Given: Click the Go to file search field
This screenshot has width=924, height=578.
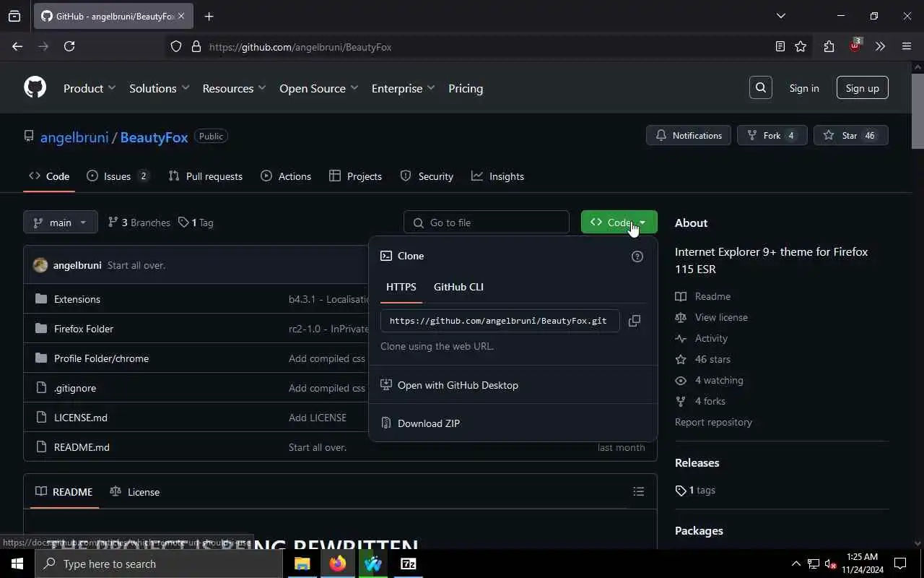Looking at the screenshot, I should pyautogui.click(x=487, y=223).
